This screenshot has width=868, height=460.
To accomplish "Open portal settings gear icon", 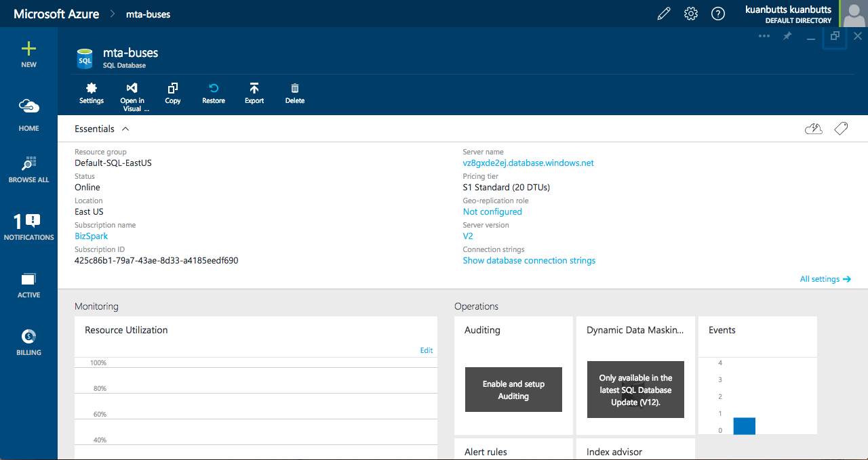I will 691,14.
